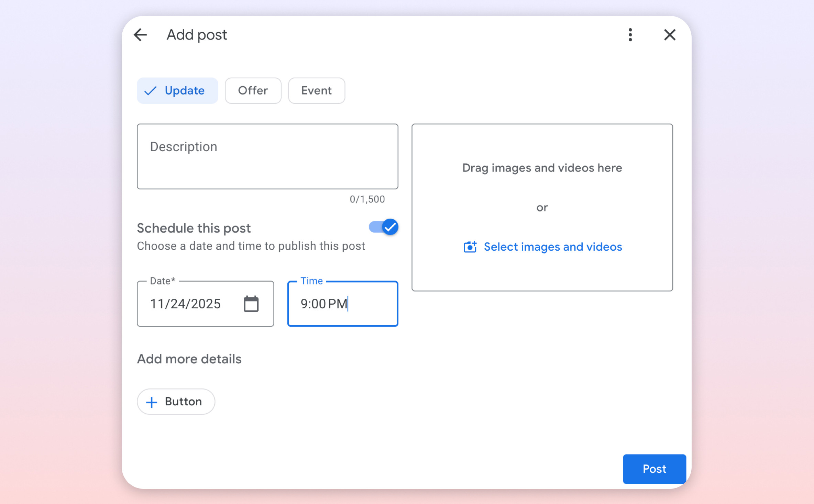This screenshot has width=814, height=504.
Task: Click the plus icon in Button chip
Action: point(152,402)
